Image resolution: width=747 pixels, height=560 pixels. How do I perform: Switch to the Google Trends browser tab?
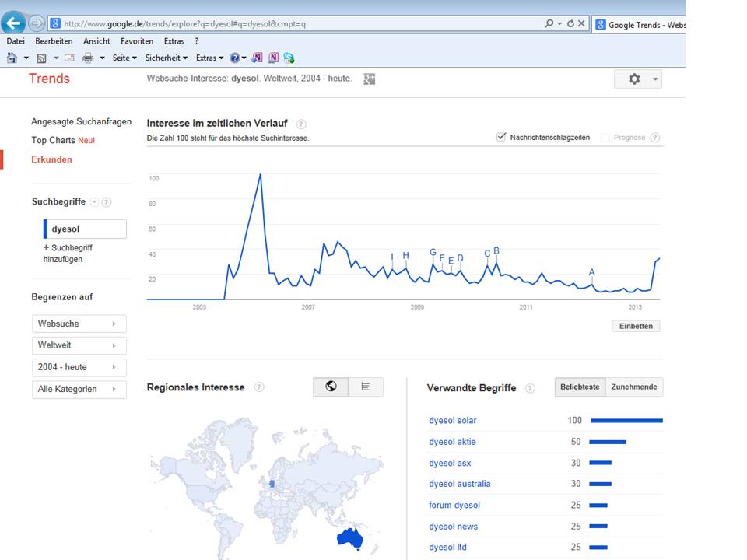(x=639, y=25)
